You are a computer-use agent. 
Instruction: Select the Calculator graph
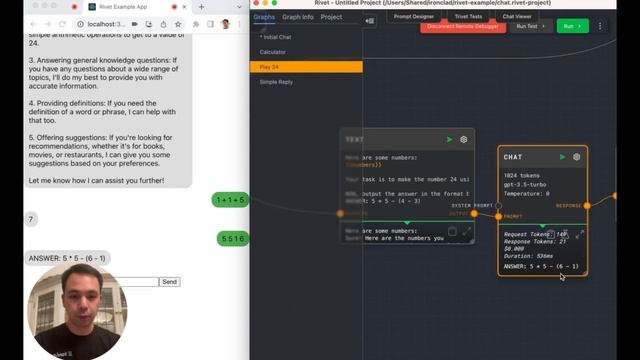[x=306, y=52]
